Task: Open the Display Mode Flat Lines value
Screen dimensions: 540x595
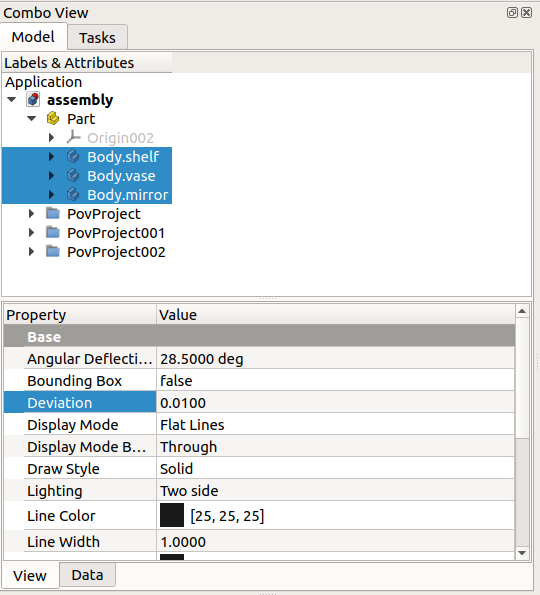Action: (335, 425)
